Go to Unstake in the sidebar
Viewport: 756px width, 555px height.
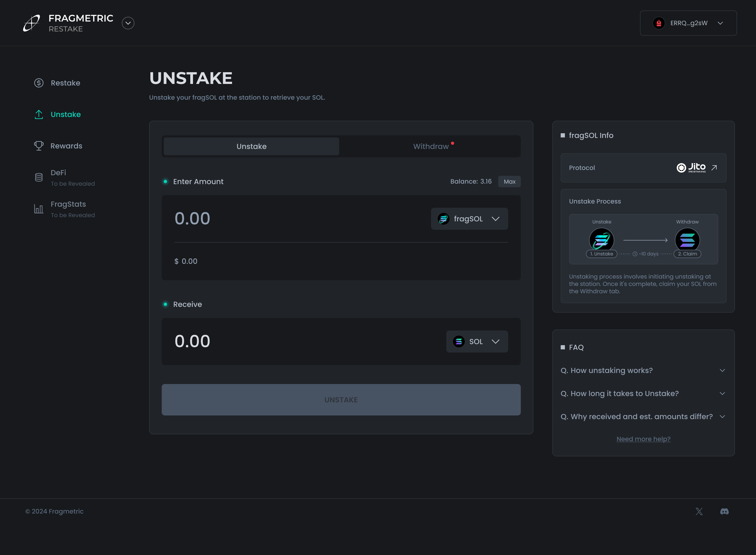(x=66, y=115)
